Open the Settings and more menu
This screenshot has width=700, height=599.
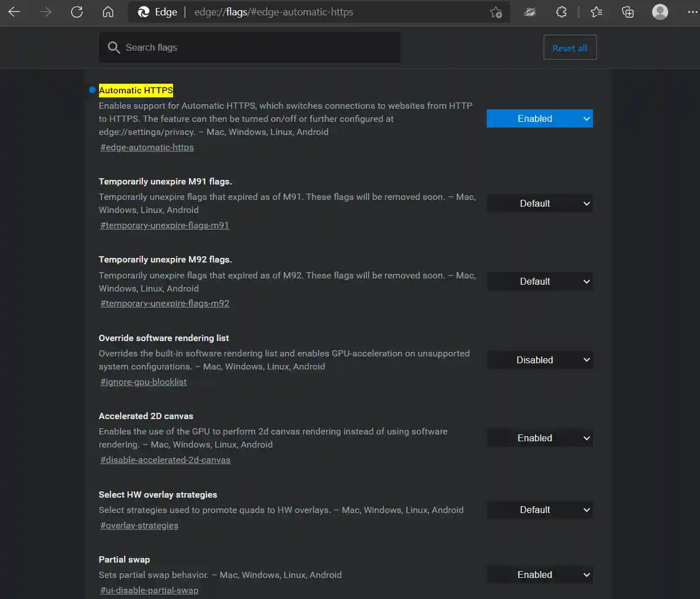(x=693, y=11)
